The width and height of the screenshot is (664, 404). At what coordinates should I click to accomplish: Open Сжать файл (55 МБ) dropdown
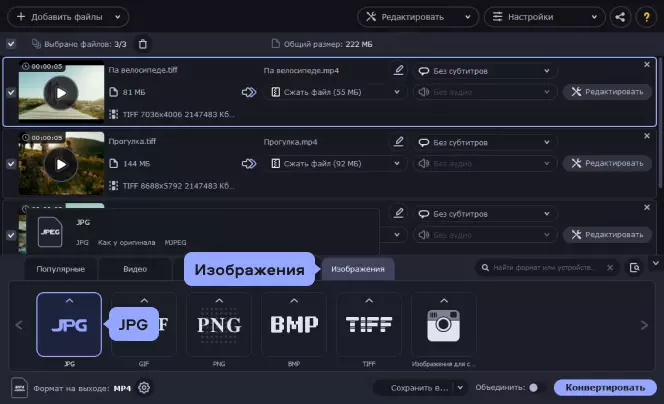pos(335,92)
